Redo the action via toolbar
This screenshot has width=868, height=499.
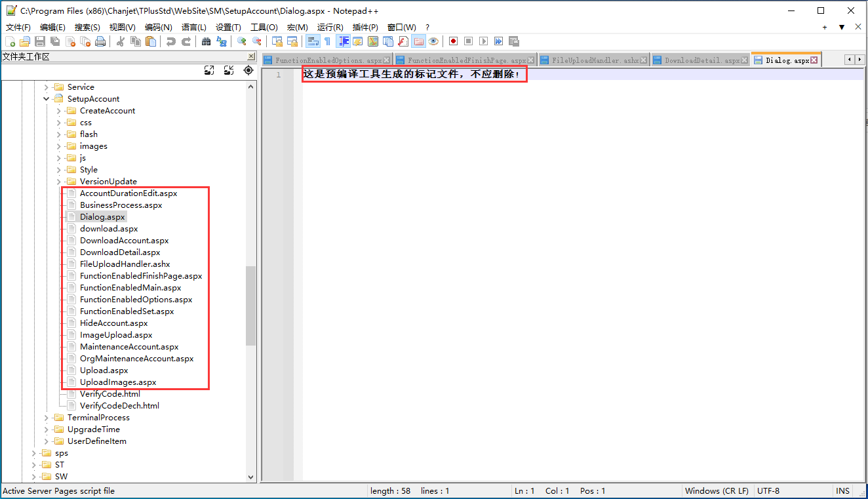coord(186,41)
